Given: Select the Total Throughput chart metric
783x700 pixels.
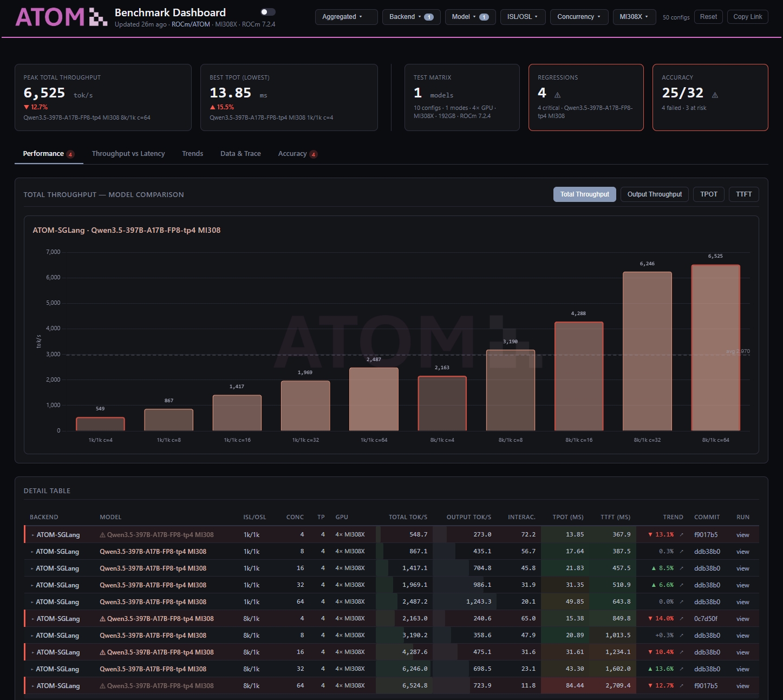Looking at the screenshot, I should [x=584, y=194].
